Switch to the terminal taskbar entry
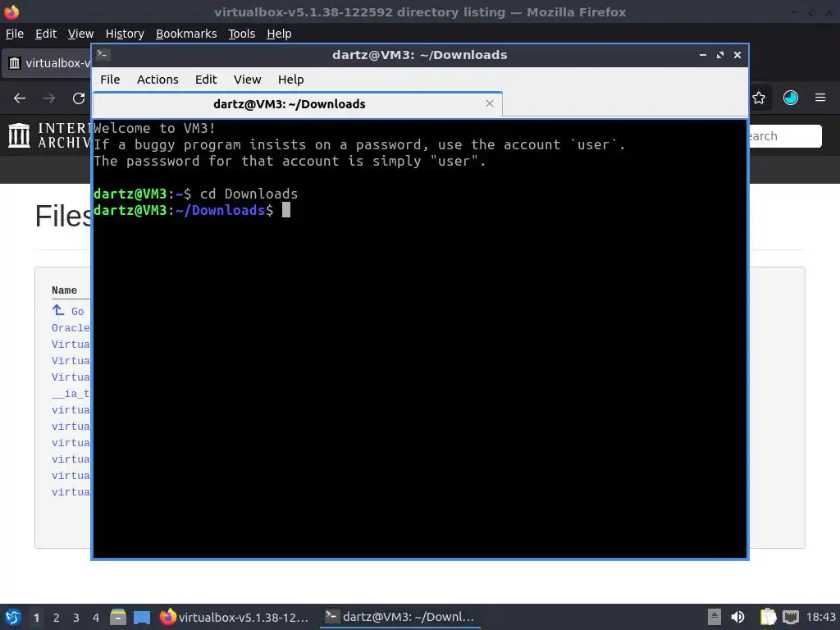This screenshot has height=630, width=840. pos(400,617)
